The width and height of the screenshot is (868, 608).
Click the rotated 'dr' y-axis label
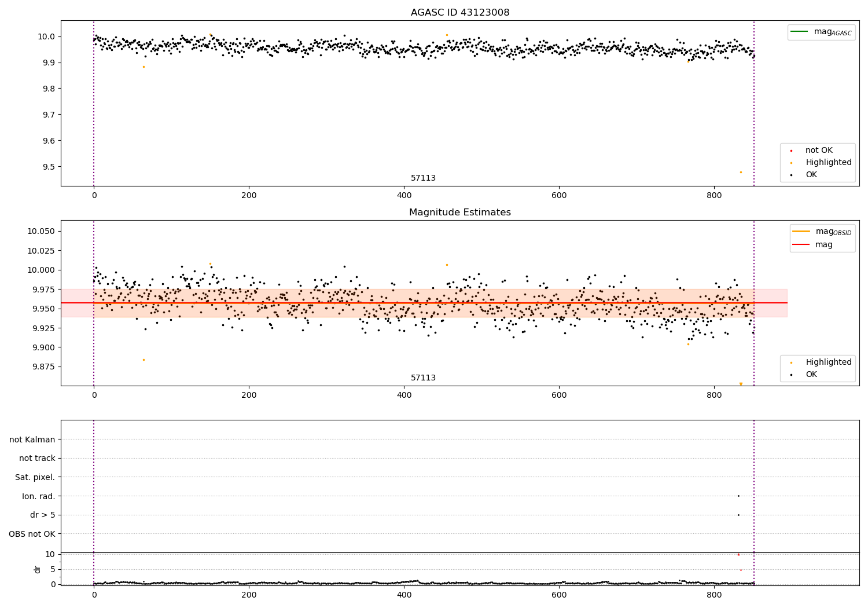(38, 569)
